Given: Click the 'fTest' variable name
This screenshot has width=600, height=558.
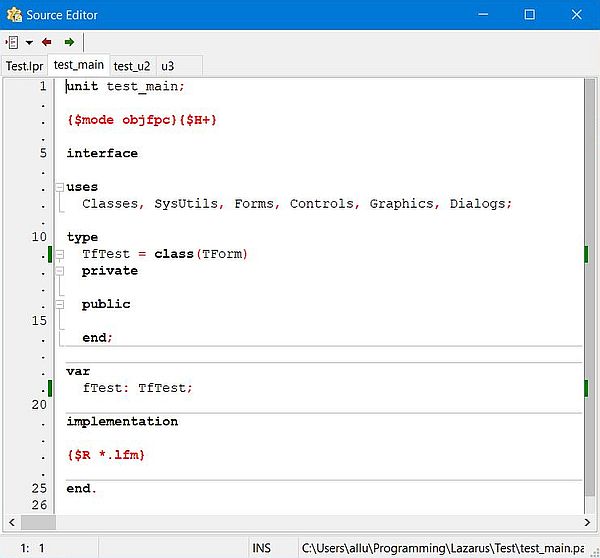Looking at the screenshot, I should 102,388.
